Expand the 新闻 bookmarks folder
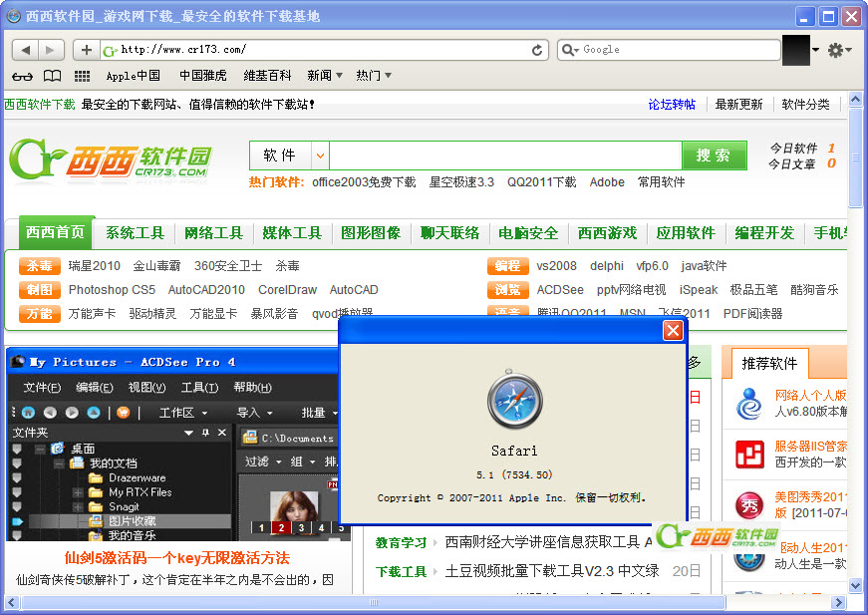Viewport: 868px width, 615px height. pyautogui.click(x=325, y=76)
